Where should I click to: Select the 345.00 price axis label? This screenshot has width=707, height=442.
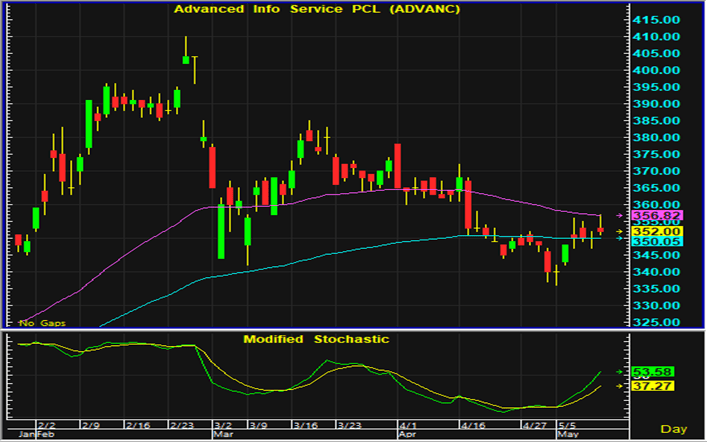(x=656, y=255)
